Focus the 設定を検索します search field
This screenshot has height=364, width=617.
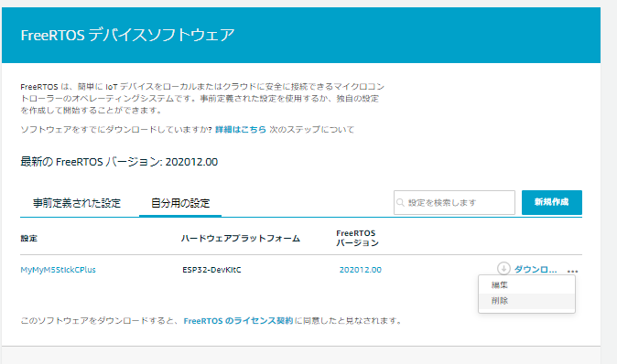(x=454, y=202)
